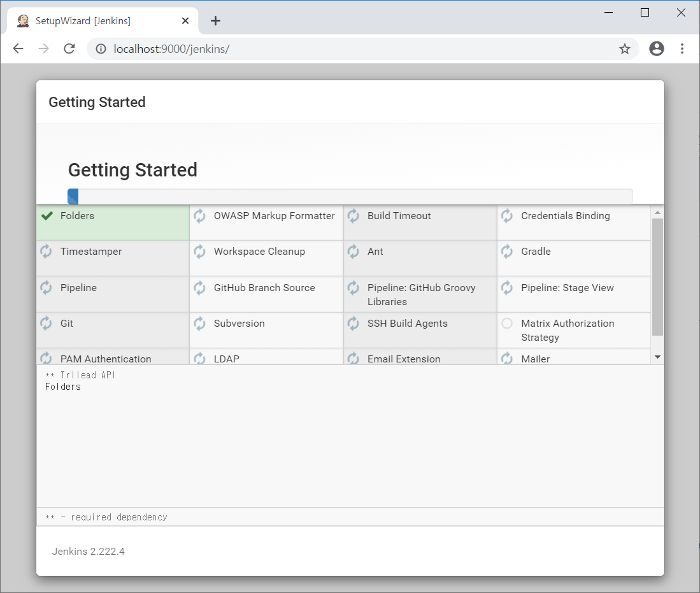
Task: Click the spinner icon beside Credentials Binding
Action: [x=507, y=216]
